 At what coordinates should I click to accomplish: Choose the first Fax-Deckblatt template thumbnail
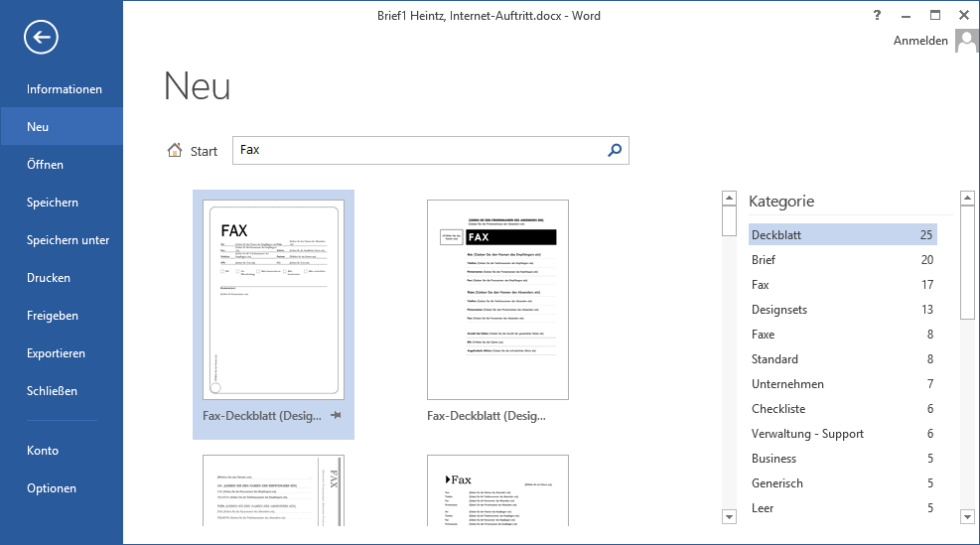click(273, 299)
